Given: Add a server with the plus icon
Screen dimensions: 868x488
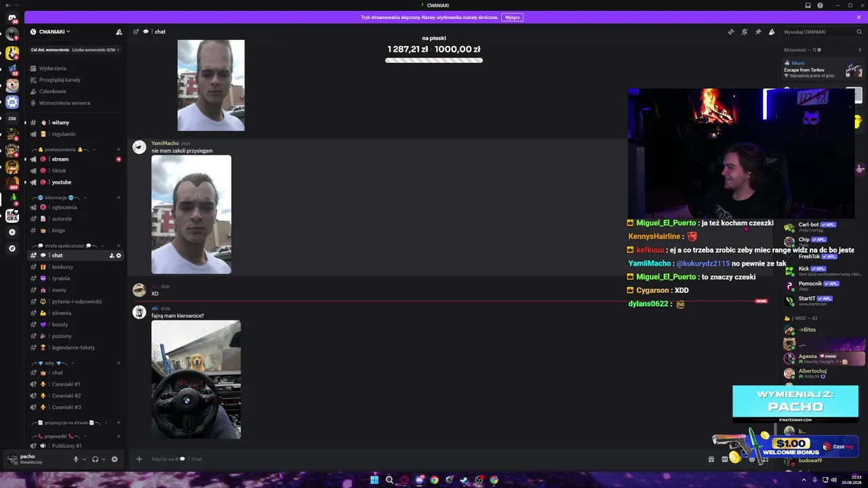Looking at the screenshot, I should click(12, 232).
